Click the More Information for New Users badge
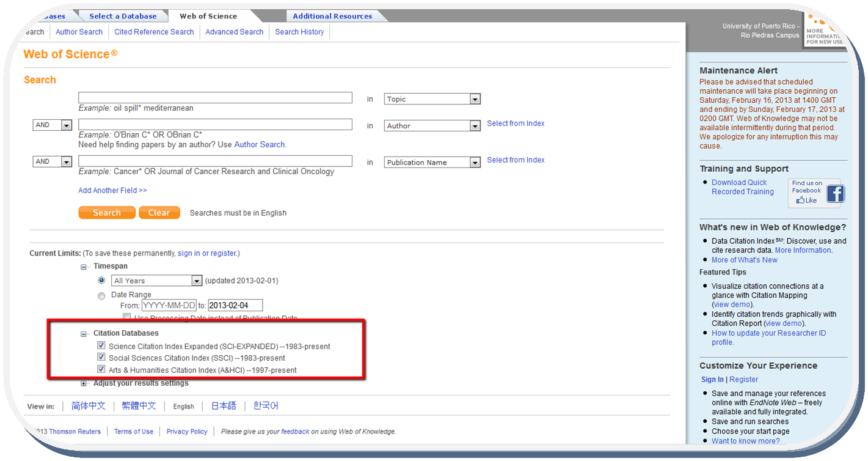 [x=825, y=31]
